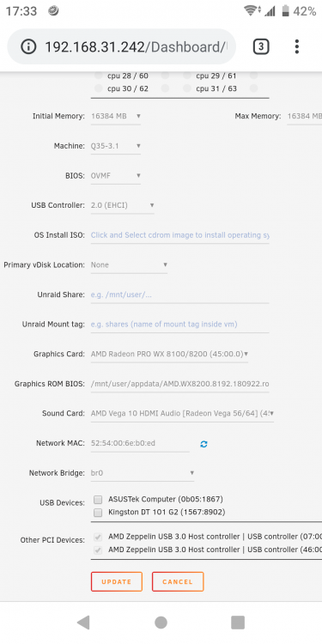Viewport: 322px width, 644px height.
Task: Open Chrome three-dot overflow menu
Action: [x=297, y=47]
